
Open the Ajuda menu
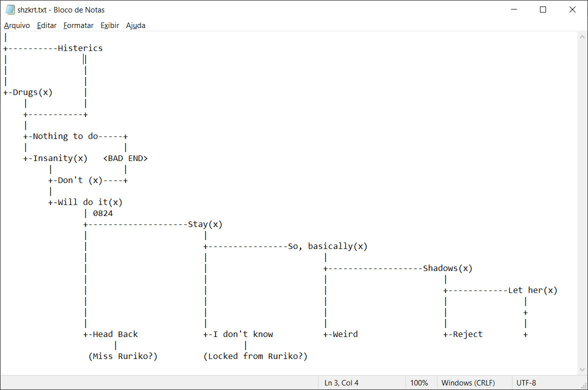click(135, 25)
